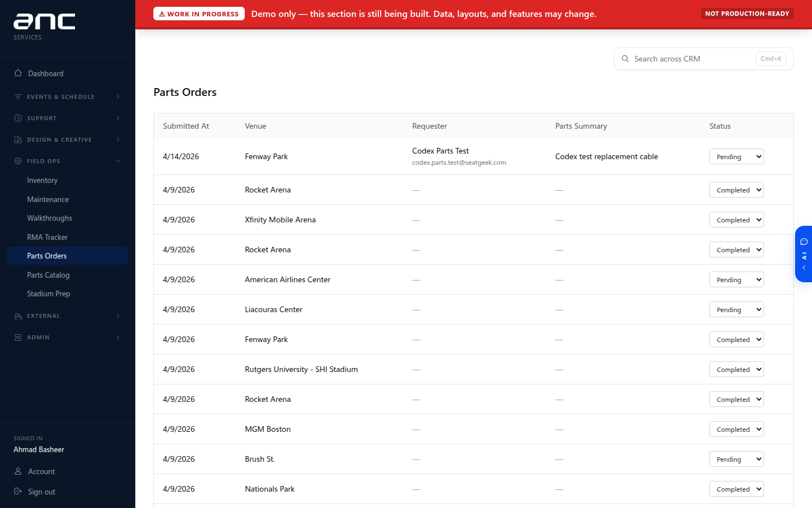Click 'Rutgers University - SHI Stadium' venue
This screenshot has height=508, width=812.
tap(301, 369)
